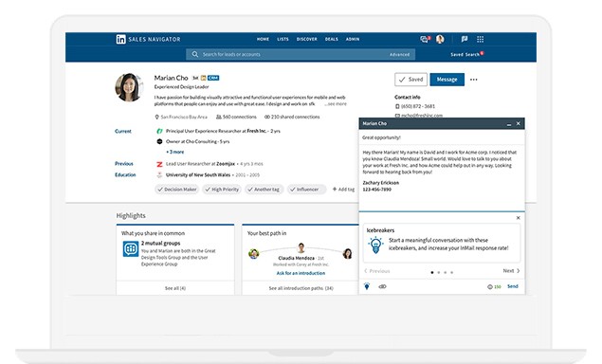Screen dimensions: 602x364
Task: Open the Lists tab
Action: 283,39
